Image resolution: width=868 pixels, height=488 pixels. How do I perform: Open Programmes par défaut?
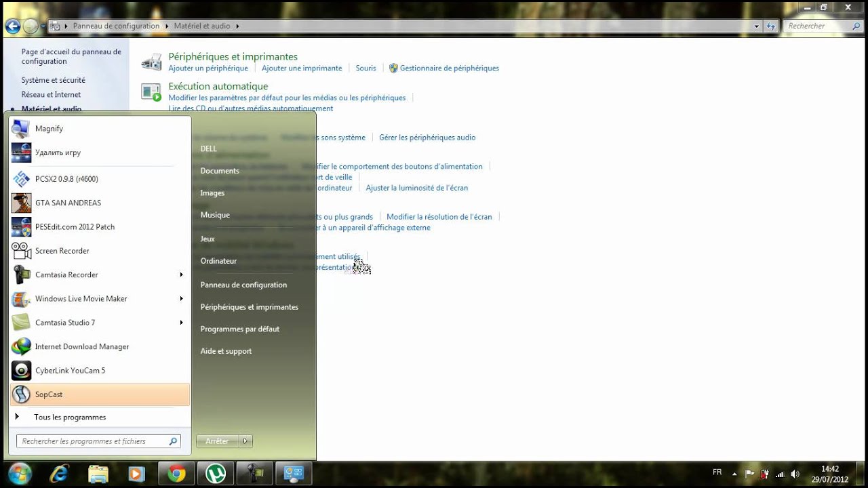(239, 329)
